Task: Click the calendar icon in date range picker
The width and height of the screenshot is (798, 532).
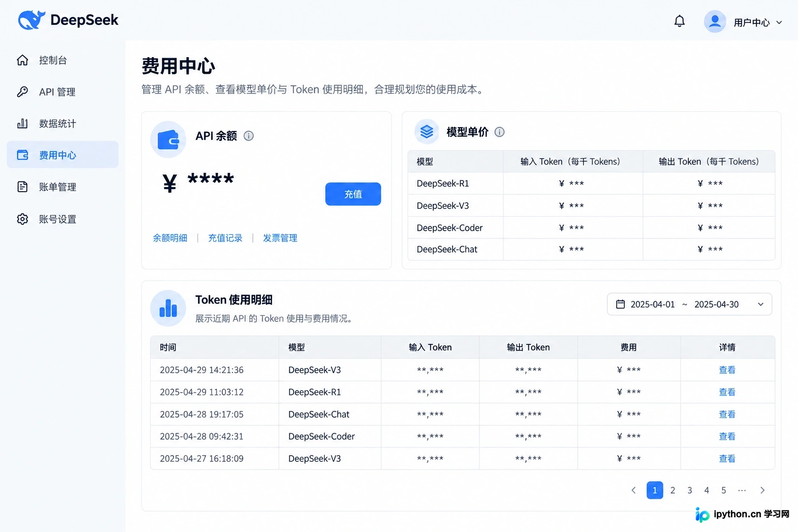Action: tap(620, 304)
